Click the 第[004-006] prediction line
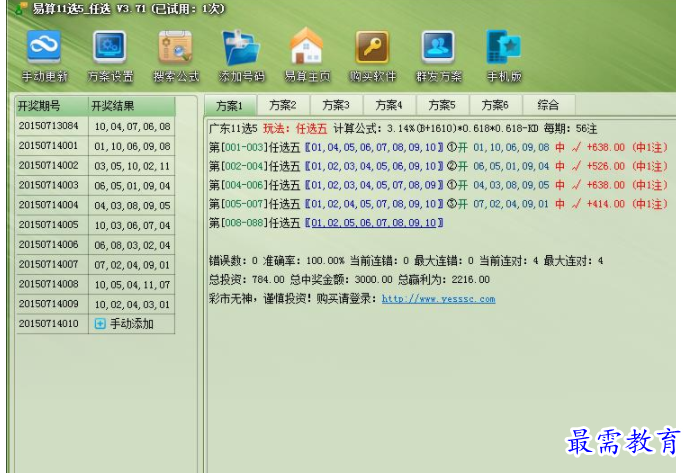The image size is (689, 473). 438,185
